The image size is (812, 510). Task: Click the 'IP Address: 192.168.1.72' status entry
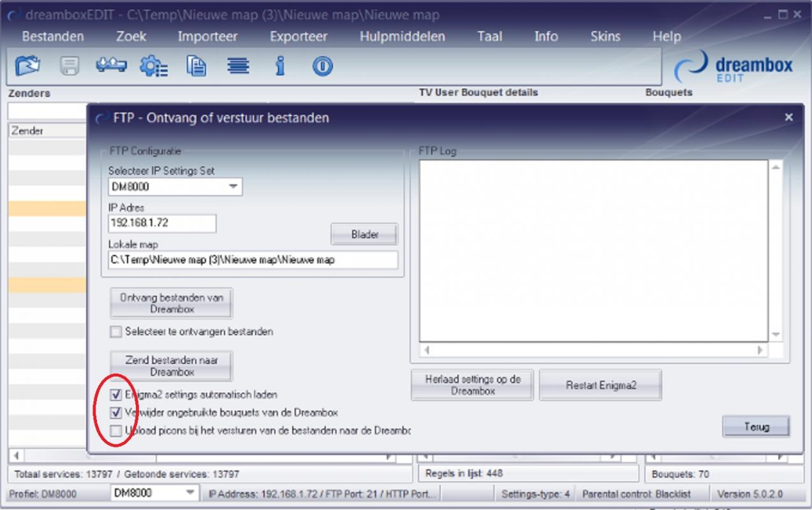(x=323, y=494)
